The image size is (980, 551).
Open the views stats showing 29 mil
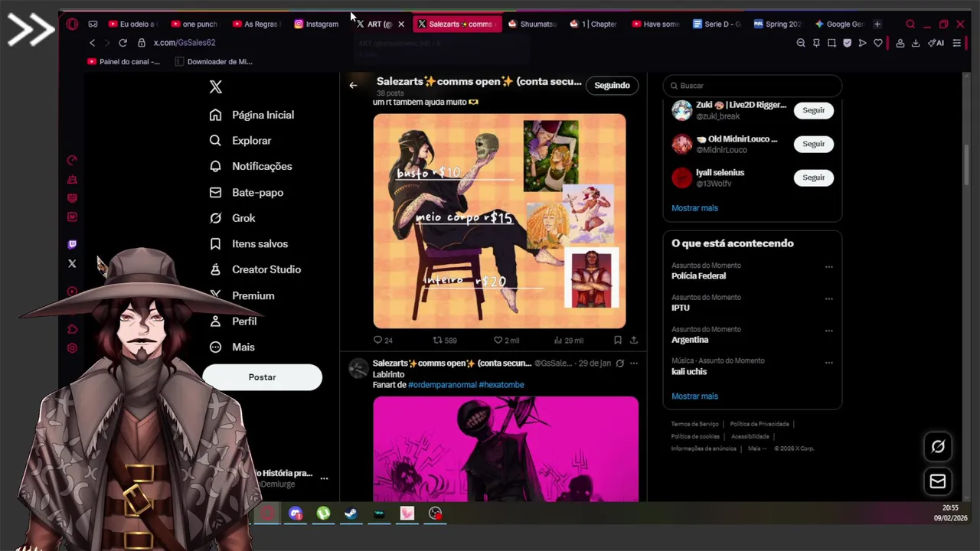[x=568, y=340]
